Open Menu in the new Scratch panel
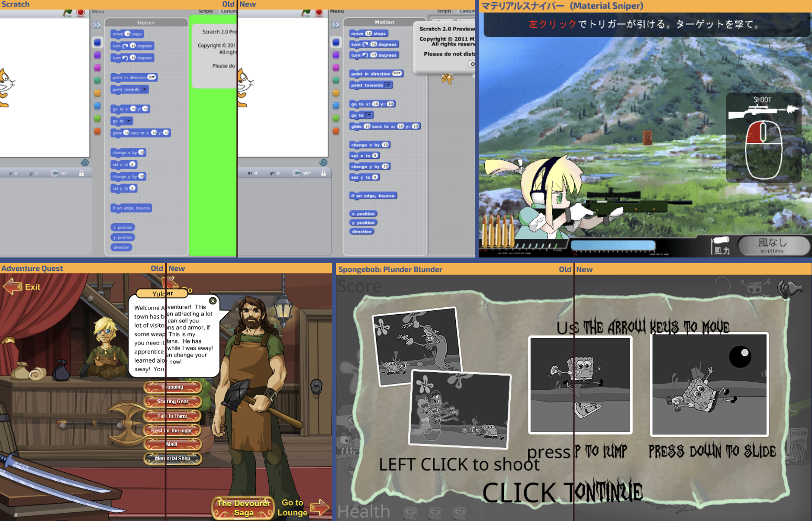 pyautogui.click(x=337, y=11)
